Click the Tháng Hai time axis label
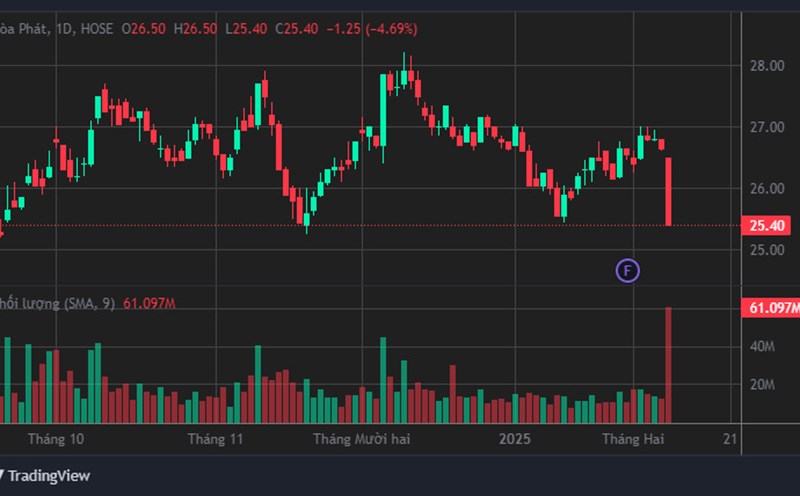Image resolution: width=800 pixels, height=496 pixels. pyautogui.click(x=633, y=439)
